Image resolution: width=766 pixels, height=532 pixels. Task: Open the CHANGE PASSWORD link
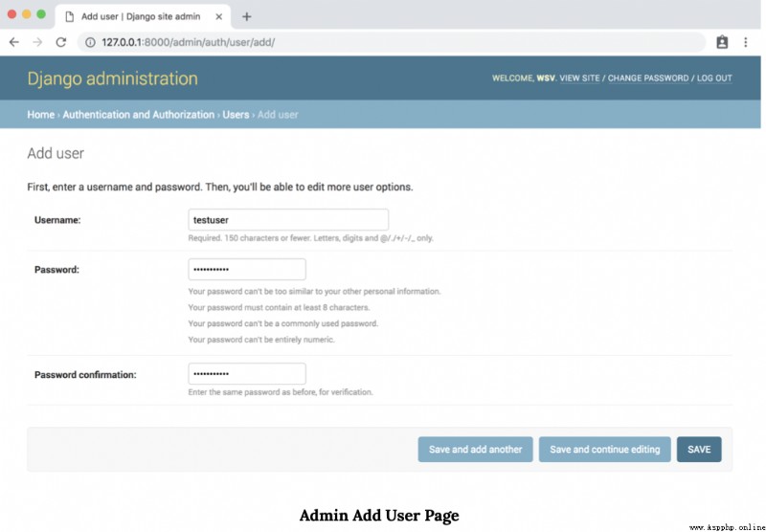[x=648, y=78]
